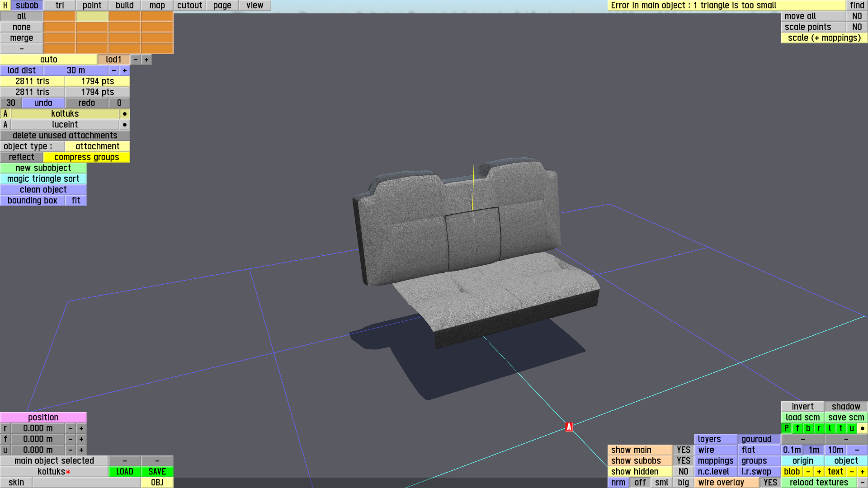Screen dimensions: 868x488
Task: Click magic triangle sort button
Action: pos(43,179)
